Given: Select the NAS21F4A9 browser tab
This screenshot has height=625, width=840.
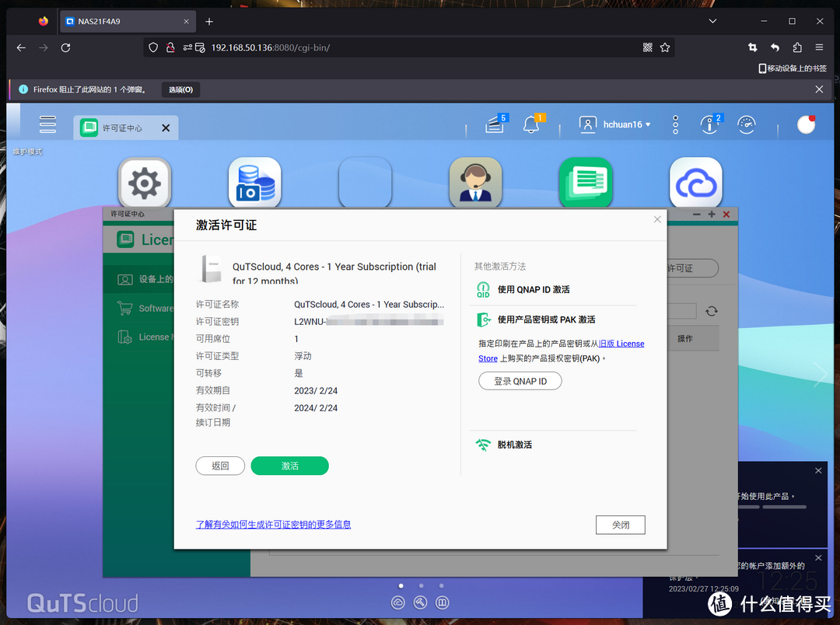Looking at the screenshot, I should (128, 22).
